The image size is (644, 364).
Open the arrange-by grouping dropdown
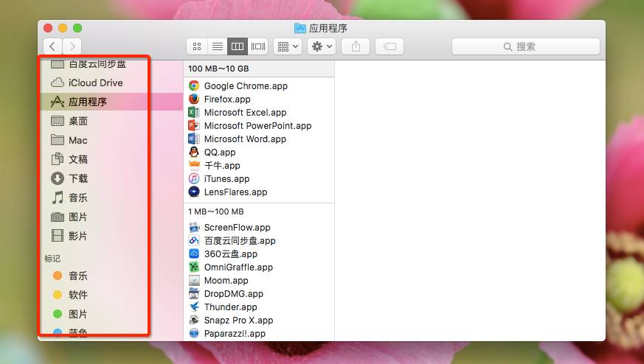287,46
